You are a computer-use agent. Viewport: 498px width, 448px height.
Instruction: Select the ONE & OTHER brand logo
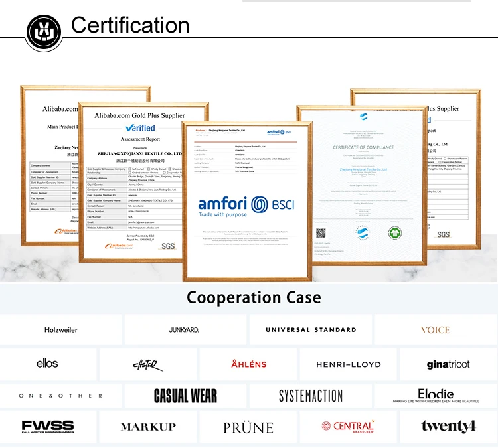(x=60, y=396)
